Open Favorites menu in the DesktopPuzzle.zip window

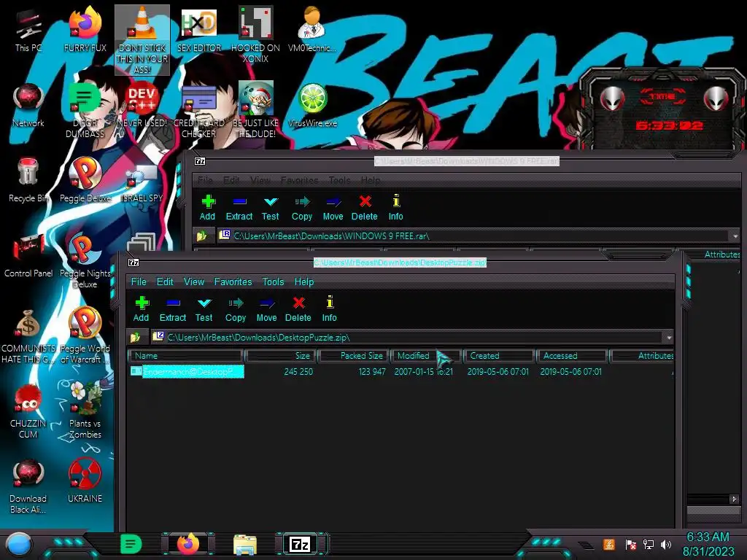[233, 282]
